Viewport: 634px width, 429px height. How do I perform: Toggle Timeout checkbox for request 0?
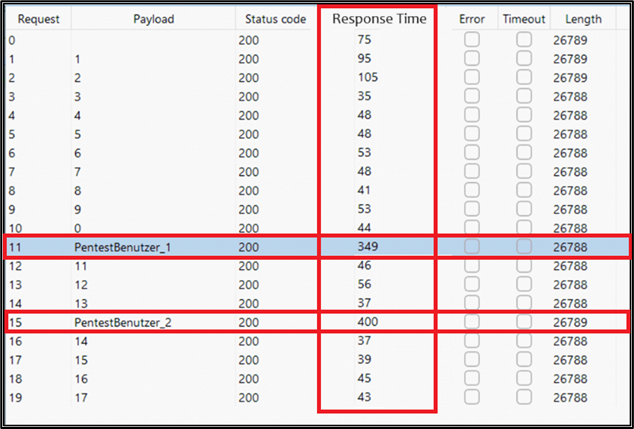(x=524, y=40)
